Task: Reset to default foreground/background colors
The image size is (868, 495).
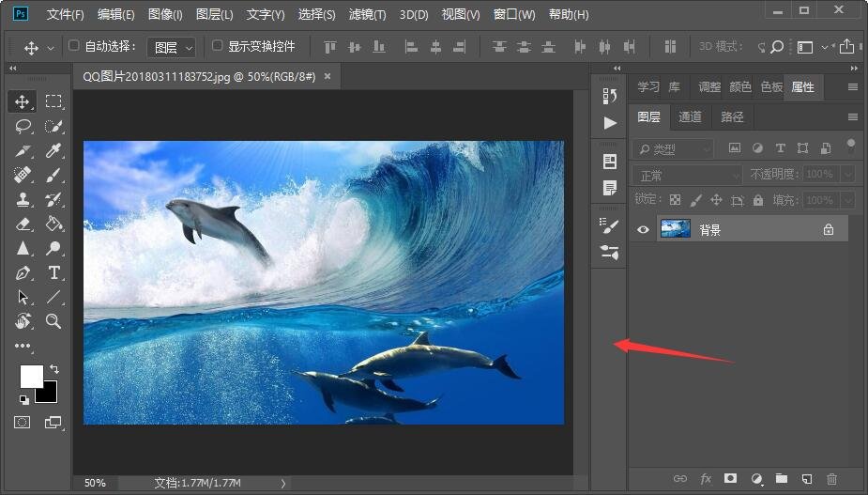Action: coord(23,399)
